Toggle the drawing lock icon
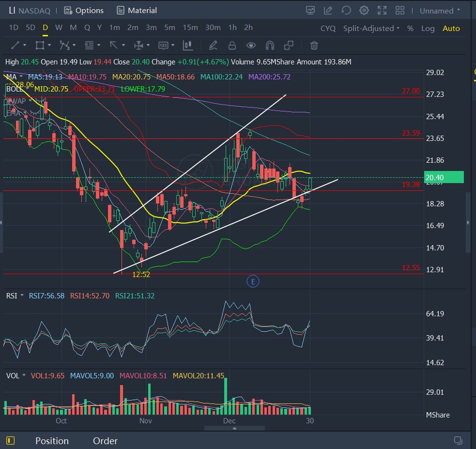The height and width of the screenshot is (449, 476). point(232,46)
